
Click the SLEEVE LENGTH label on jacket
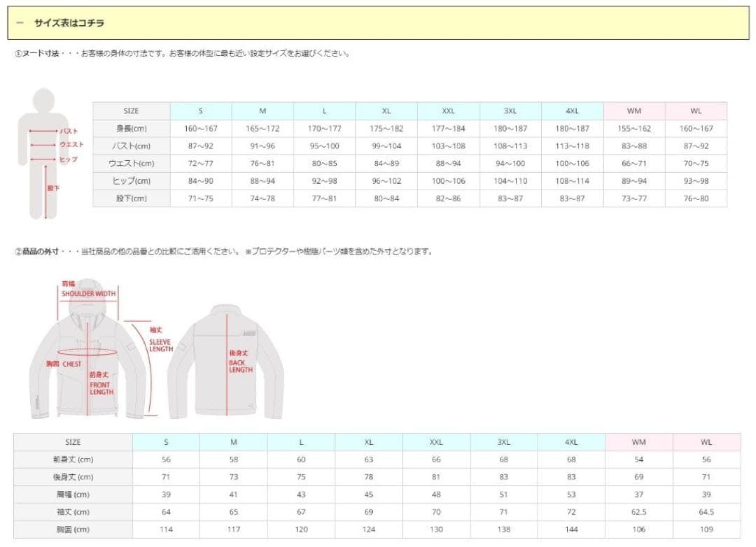(x=160, y=345)
